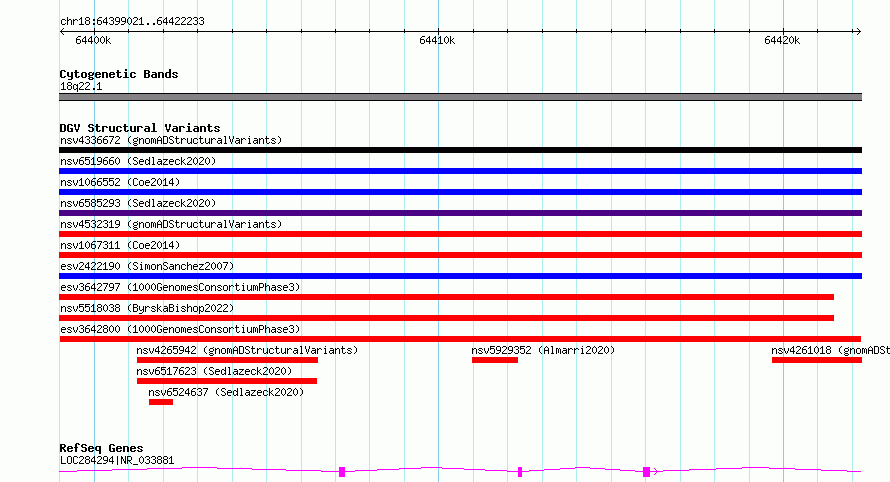Click the red bar under esv3642800

(460, 339)
